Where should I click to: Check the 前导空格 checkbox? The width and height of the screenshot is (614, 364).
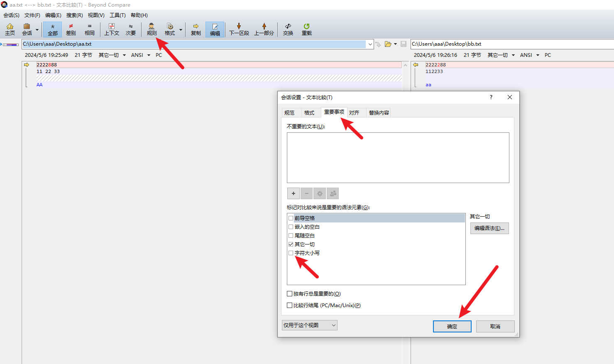(x=291, y=218)
